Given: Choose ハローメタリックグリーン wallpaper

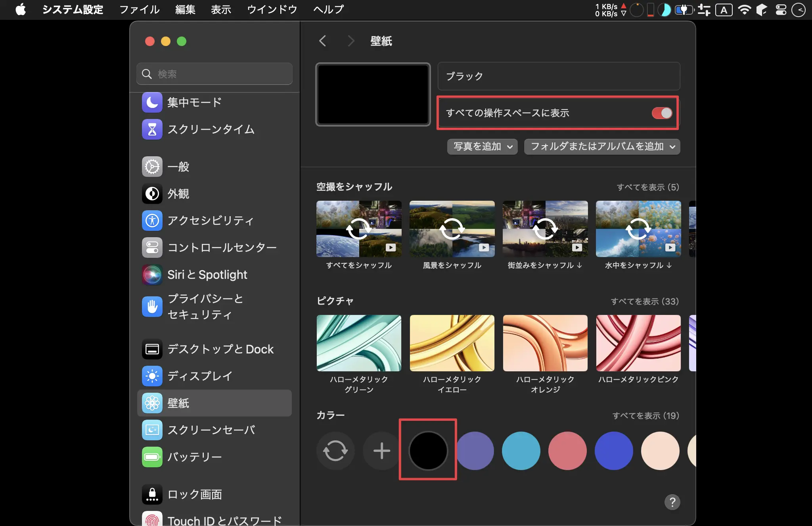Looking at the screenshot, I should [x=359, y=343].
